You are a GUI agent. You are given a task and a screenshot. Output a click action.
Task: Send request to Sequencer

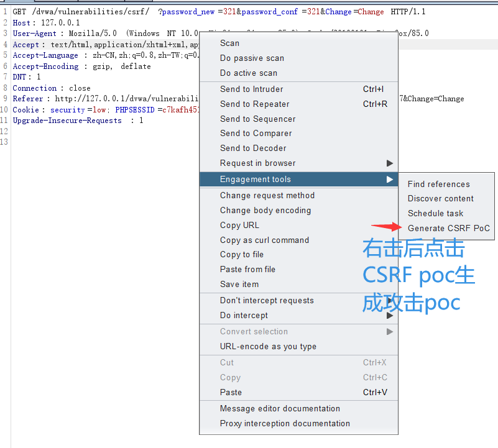pos(298,119)
